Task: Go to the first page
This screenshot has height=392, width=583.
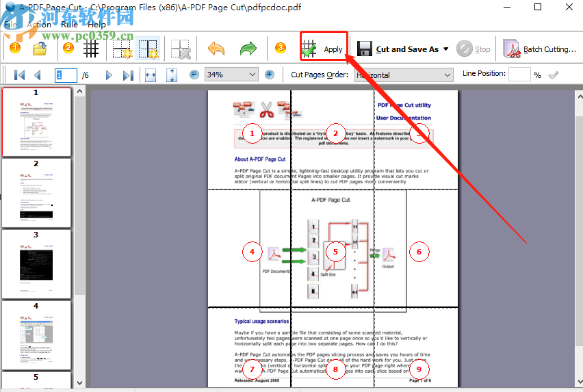Action: point(19,75)
